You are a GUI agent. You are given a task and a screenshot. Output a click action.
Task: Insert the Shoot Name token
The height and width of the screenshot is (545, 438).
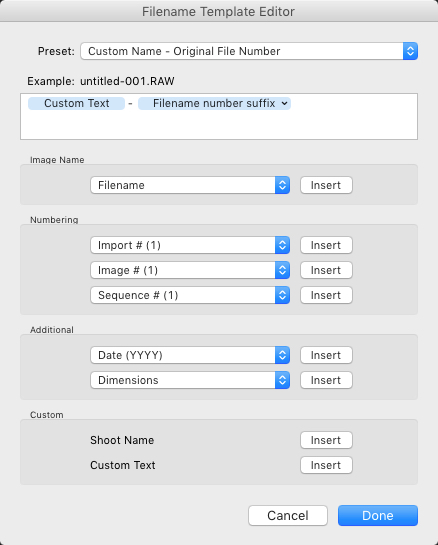pyautogui.click(x=326, y=440)
